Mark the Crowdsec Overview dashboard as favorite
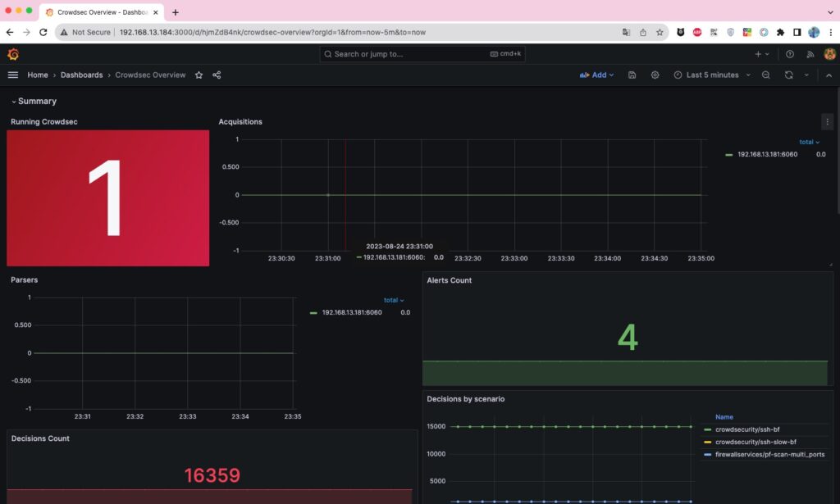This screenshot has height=504, width=840. click(199, 75)
